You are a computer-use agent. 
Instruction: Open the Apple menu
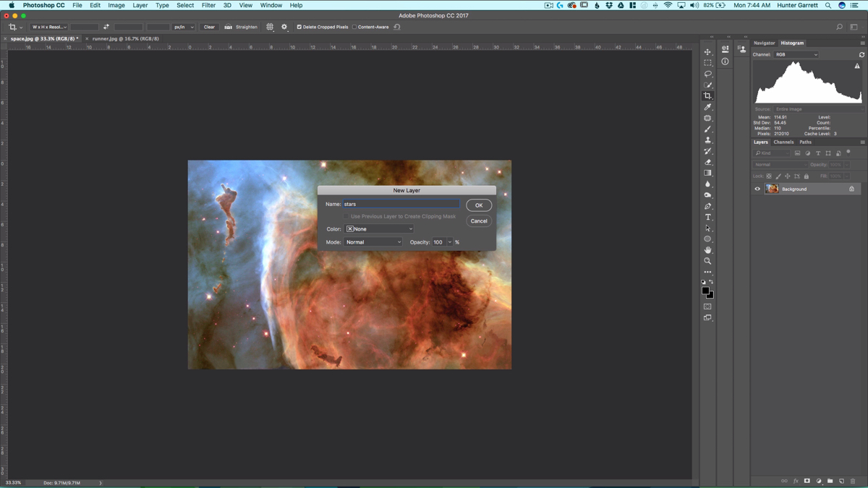pos(12,5)
